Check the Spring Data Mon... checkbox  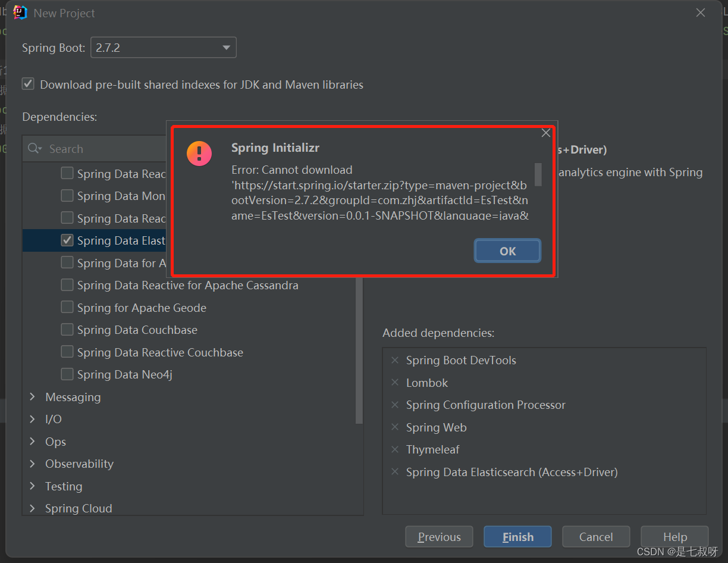coord(67,196)
